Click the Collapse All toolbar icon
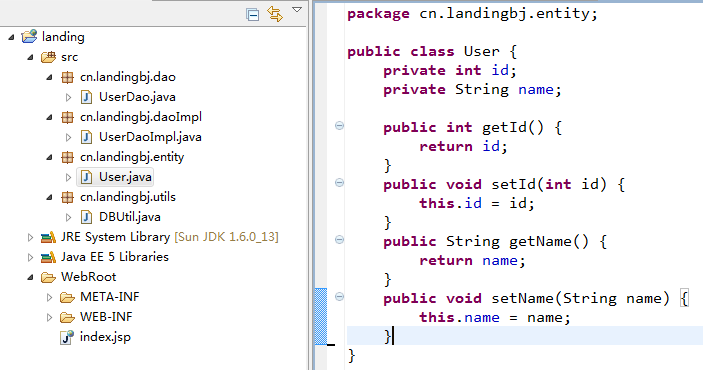This screenshot has width=703, height=370. point(252,14)
